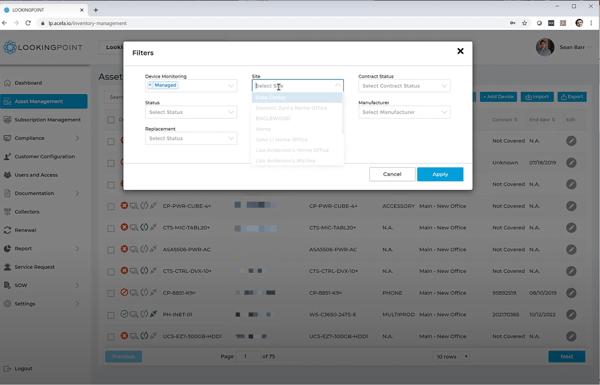Open the Replacement status dropdown
The image size is (600, 385).
point(191,138)
